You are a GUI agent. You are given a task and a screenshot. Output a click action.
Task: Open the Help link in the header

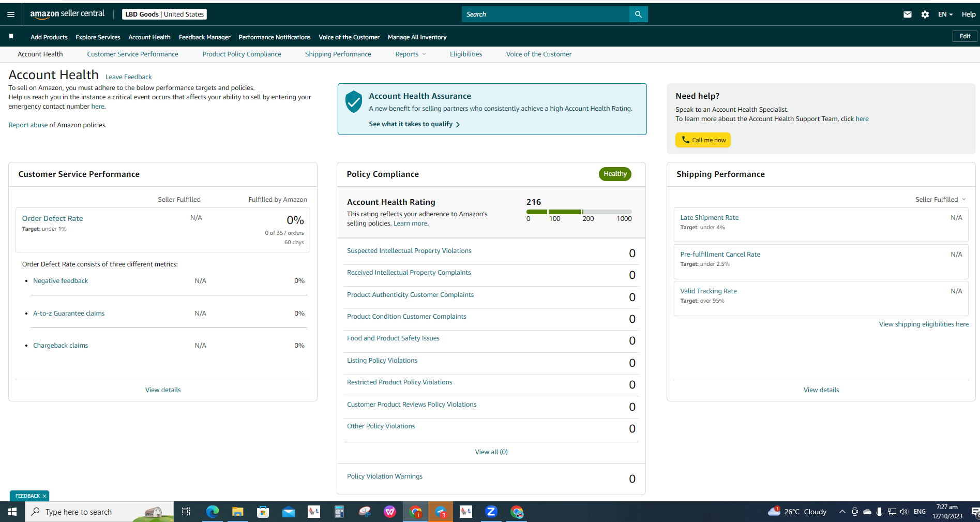[x=969, y=14]
